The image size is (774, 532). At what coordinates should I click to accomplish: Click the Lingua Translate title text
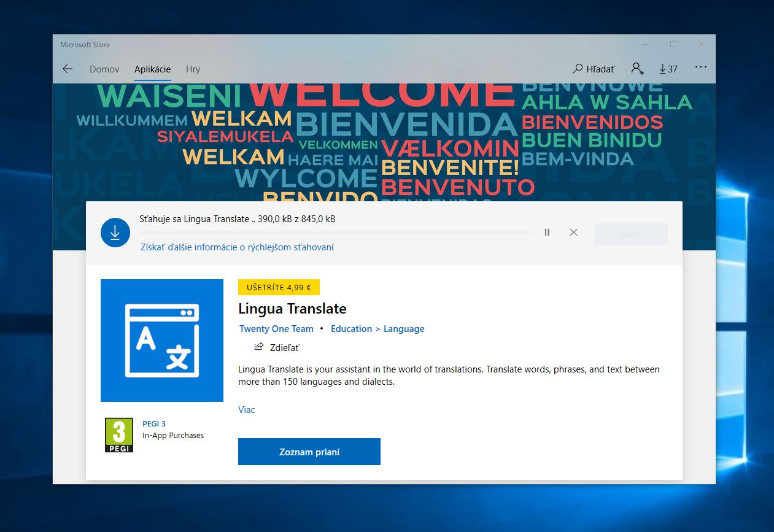click(292, 309)
